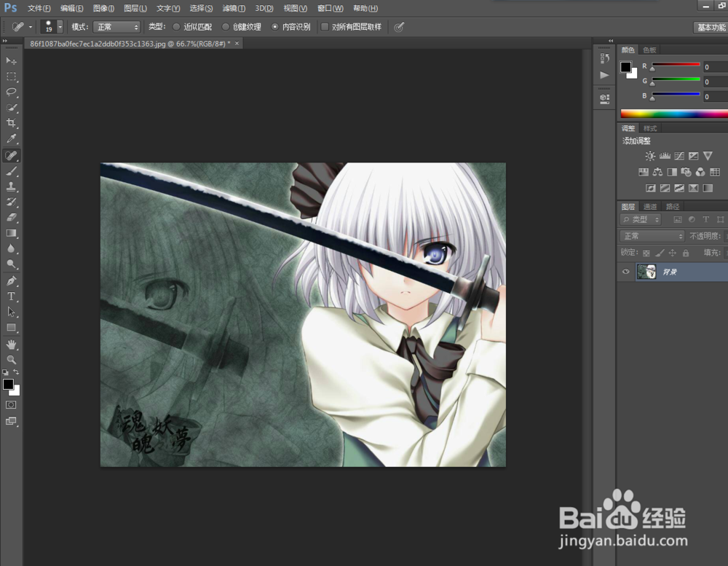
Task: Select the Clone Stamp tool
Action: 11,186
